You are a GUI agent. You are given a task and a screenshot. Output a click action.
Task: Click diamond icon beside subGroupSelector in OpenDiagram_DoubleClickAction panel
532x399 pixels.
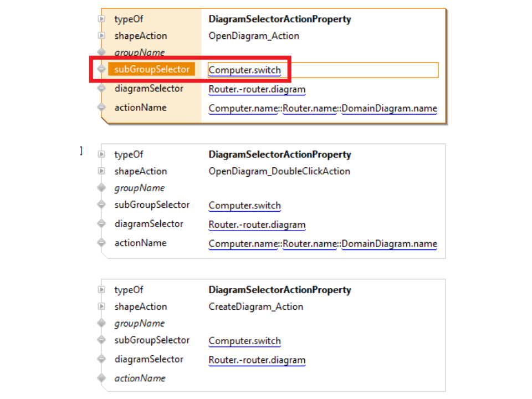click(101, 205)
